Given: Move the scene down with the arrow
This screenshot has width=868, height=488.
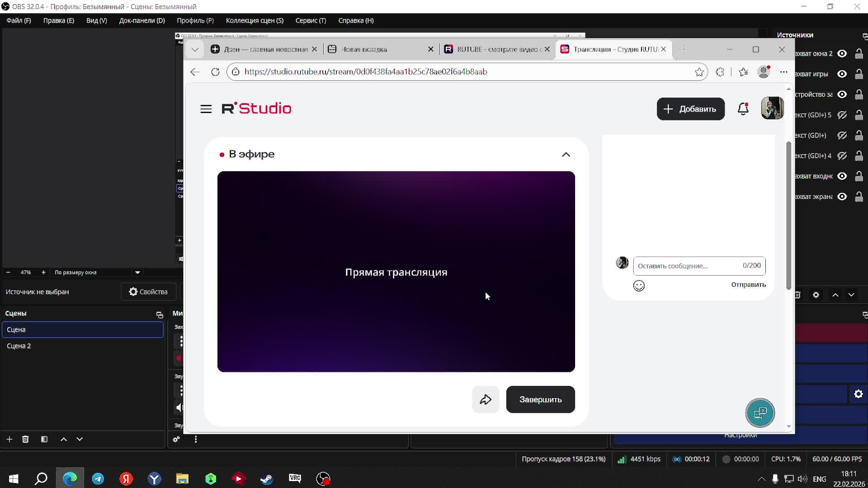Looking at the screenshot, I should (80, 439).
